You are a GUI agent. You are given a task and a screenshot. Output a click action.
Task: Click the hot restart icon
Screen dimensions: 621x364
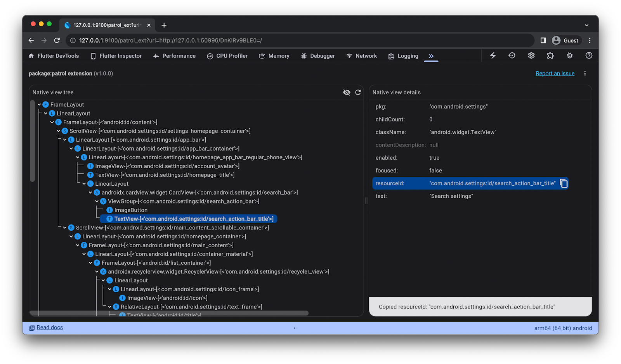coord(512,55)
